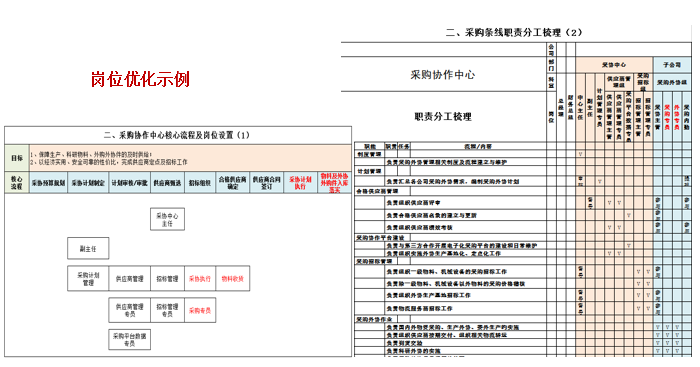This screenshot has height=367, width=700.
Task: Click the 职责分工梳理 heading text
Action: point(442,117)
